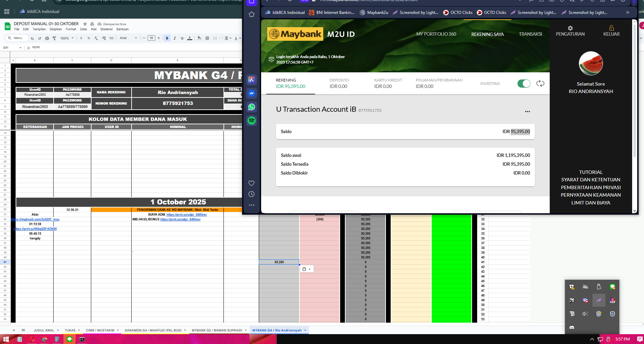Switch to CIMB / MUSTAKIM sheet tab
Viewport: 644px width, 344px height.
[x=100, y=330]
